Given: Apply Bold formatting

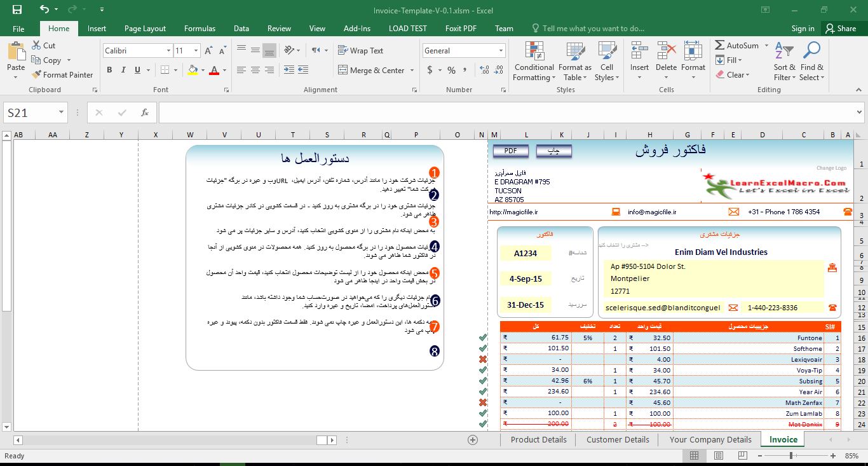Looking at the screenshot, I should (109, 70).
